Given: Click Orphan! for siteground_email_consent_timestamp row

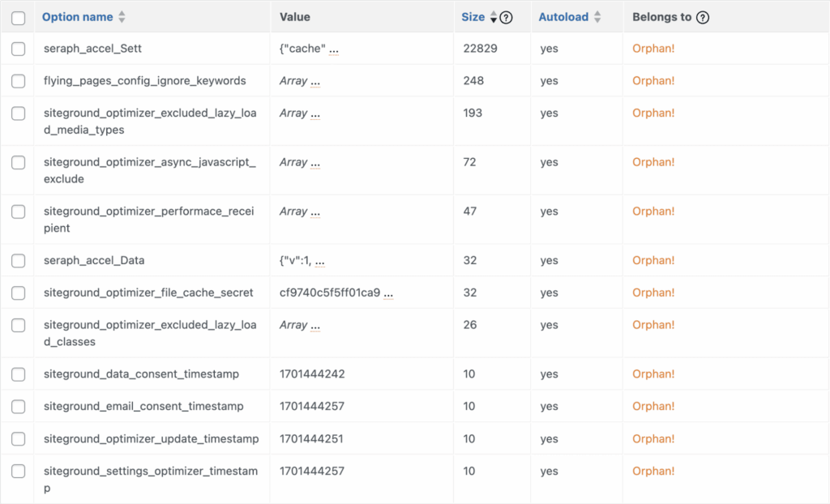Looking at the screenshot, I should [x=653, y=406].
